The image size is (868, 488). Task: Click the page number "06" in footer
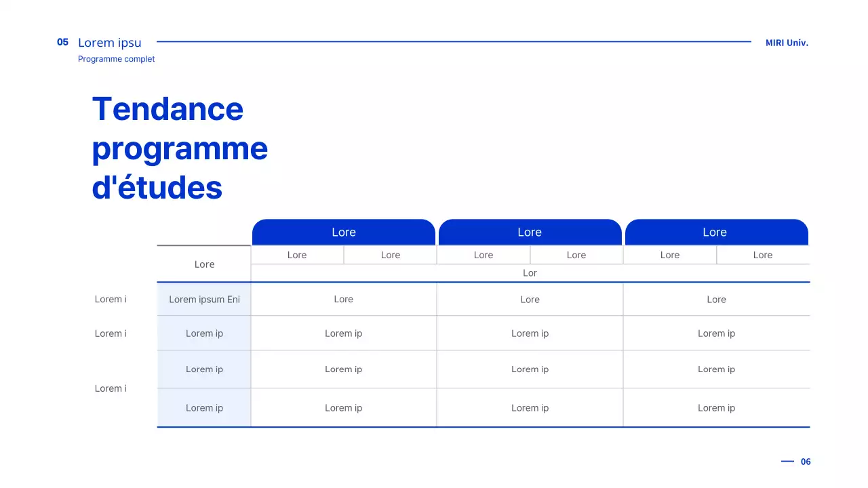(x=806, y=462)
